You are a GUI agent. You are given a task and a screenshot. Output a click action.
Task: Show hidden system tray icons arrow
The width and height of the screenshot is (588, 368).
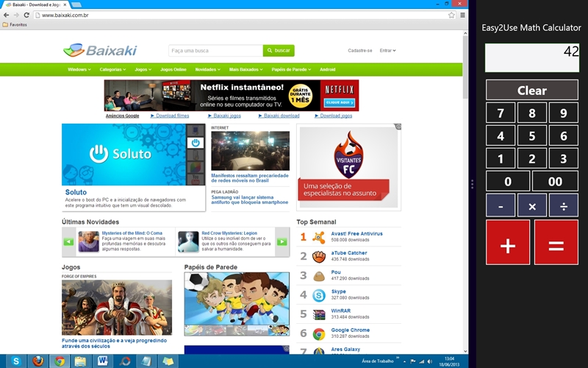404,361
